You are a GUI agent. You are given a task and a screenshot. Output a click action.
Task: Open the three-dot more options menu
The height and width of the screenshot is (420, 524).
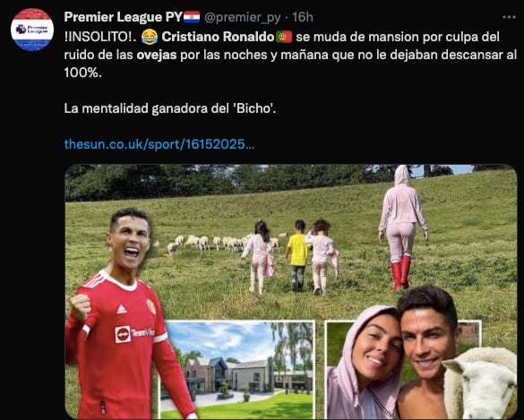pyautogui.click(x=509, y=17)
